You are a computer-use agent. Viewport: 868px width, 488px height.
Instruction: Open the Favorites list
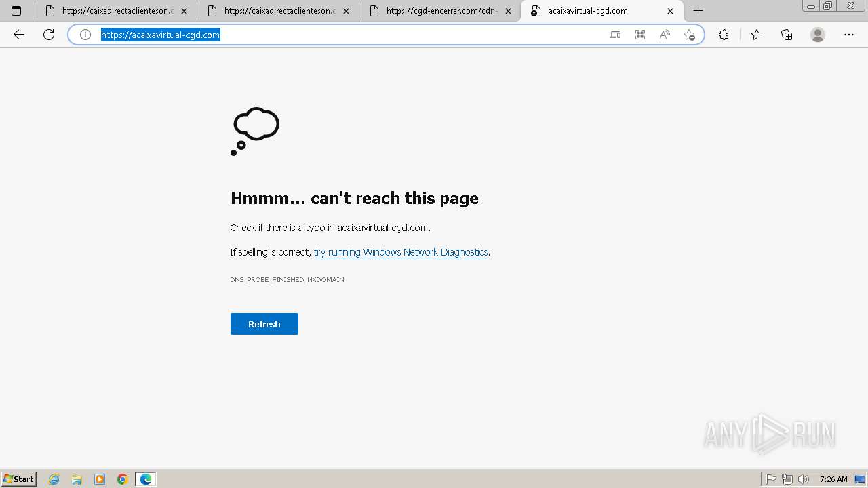pyautogui.click(x=757, y=35)
